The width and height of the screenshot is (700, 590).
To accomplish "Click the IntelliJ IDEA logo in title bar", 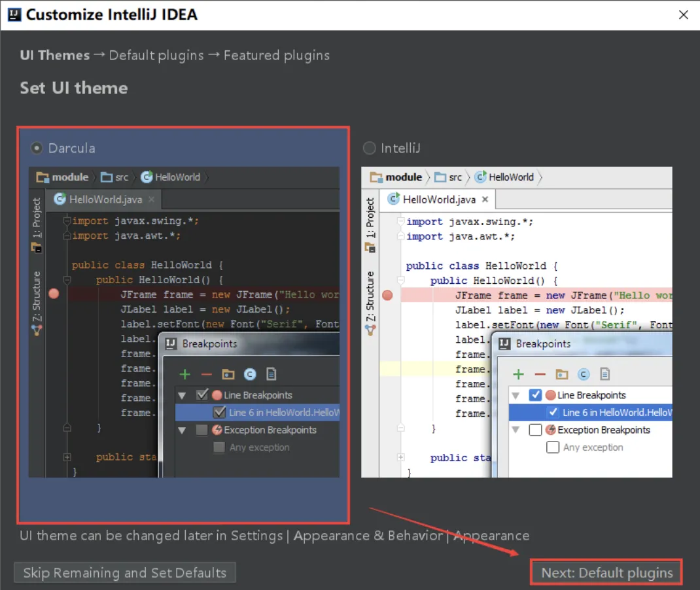I will click(14, 15).
